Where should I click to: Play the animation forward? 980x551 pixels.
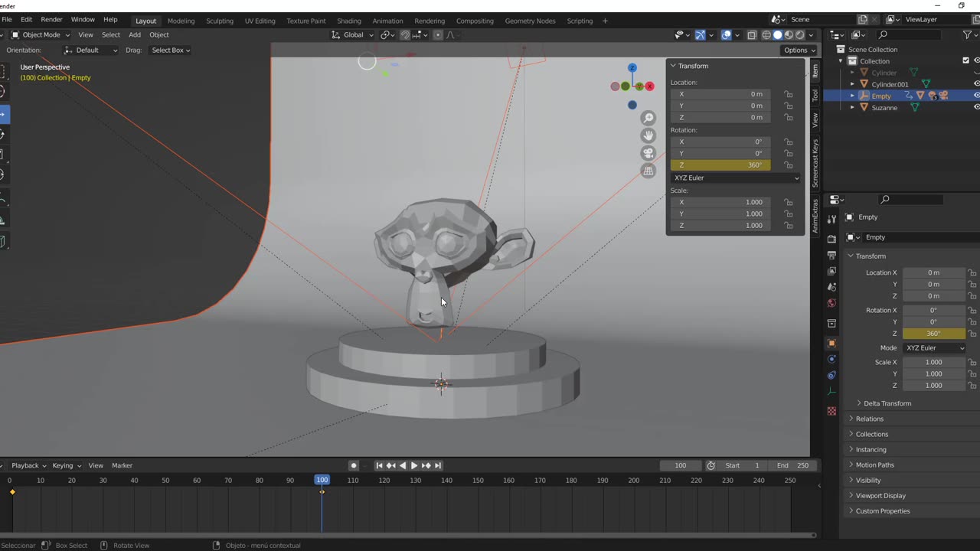point(414,465)
